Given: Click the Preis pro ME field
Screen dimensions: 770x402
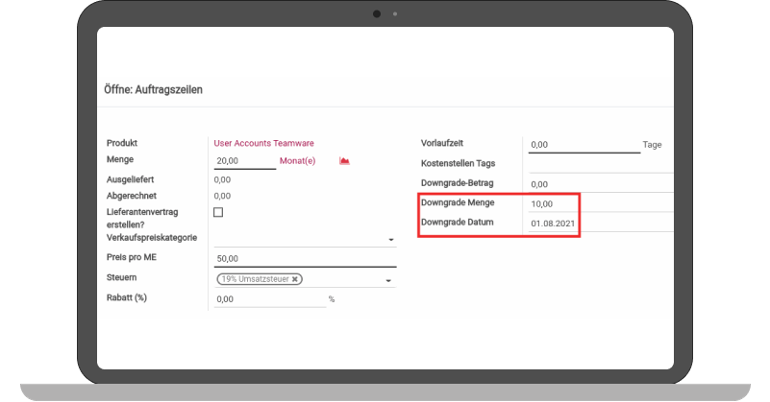Looking at the screenshot, I should tap(304, 258).
